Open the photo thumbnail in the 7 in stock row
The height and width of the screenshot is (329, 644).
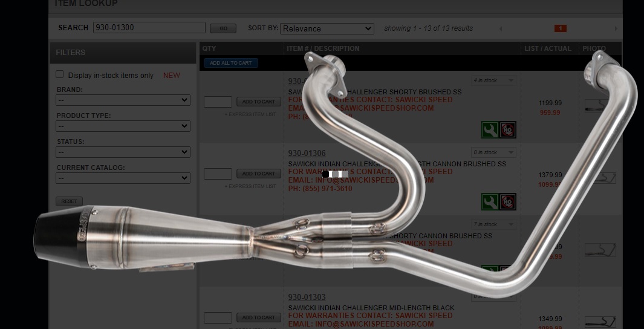(600, 250)
